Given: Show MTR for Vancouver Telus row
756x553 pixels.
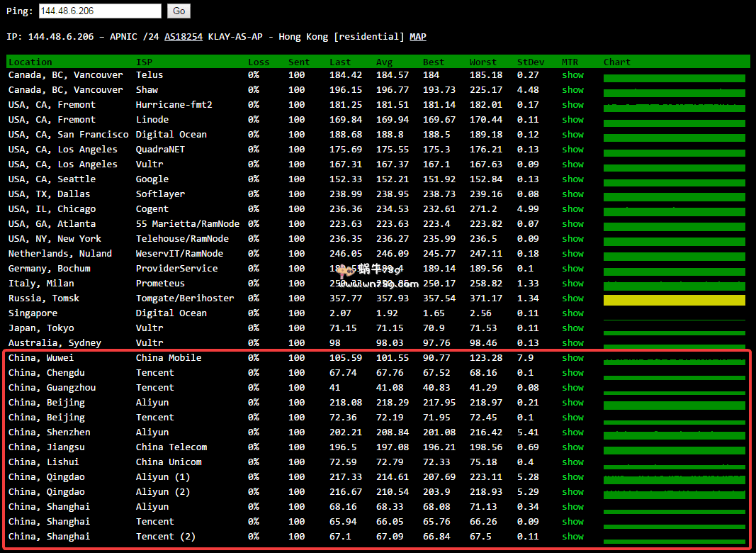Looking at the screenshot, I should pos(572,75).
